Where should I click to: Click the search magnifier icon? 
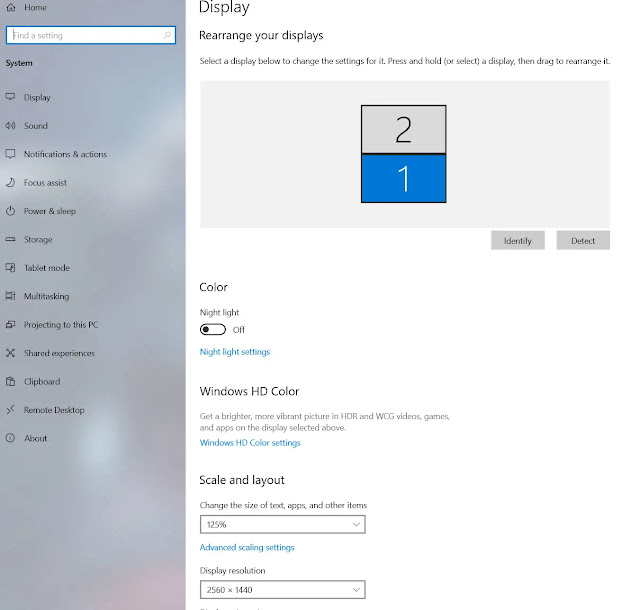click(167, 35)
